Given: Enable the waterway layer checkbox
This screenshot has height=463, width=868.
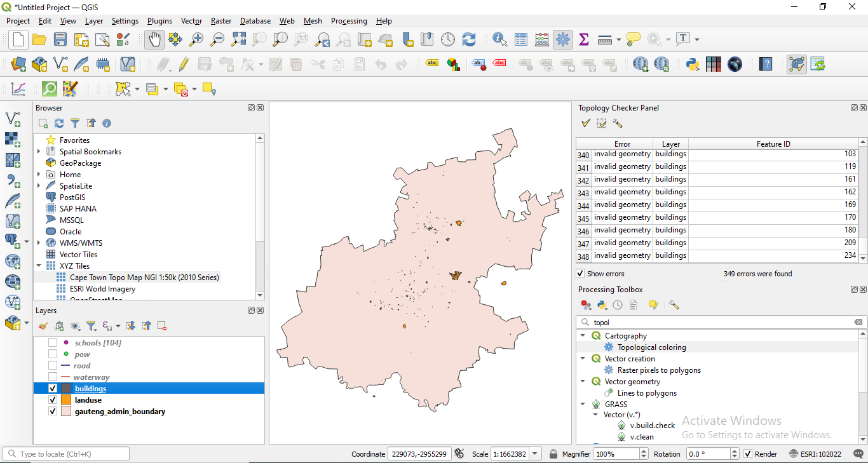Looking at the screenshot, I should (x=53, y=377).
